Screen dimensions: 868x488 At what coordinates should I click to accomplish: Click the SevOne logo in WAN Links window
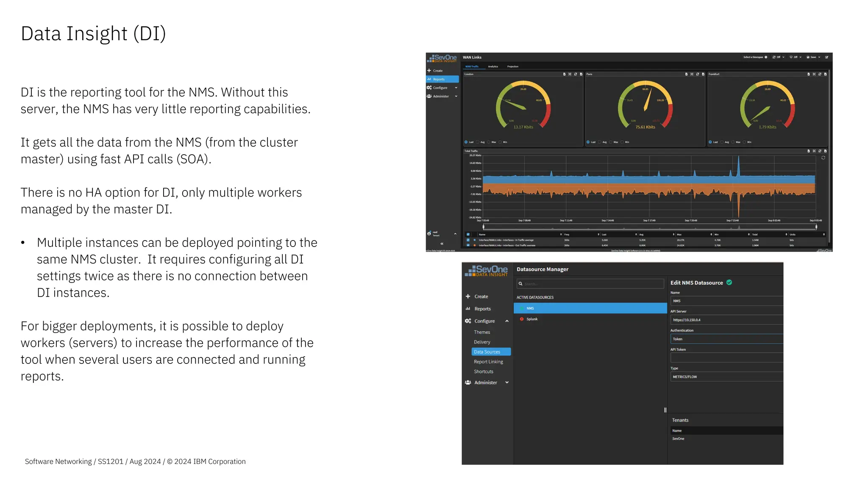(x=442, y=58)
